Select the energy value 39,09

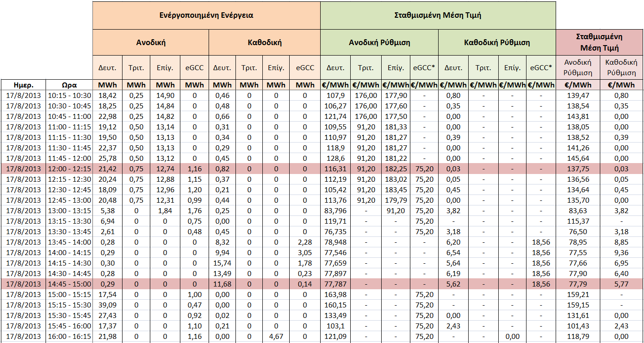[108, 305]
